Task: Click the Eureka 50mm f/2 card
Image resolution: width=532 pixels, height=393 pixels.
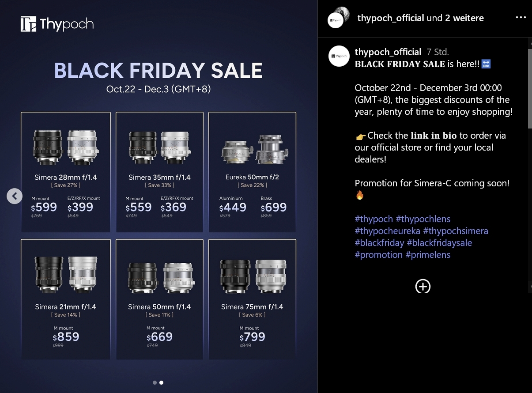Action: pos(252,172)
